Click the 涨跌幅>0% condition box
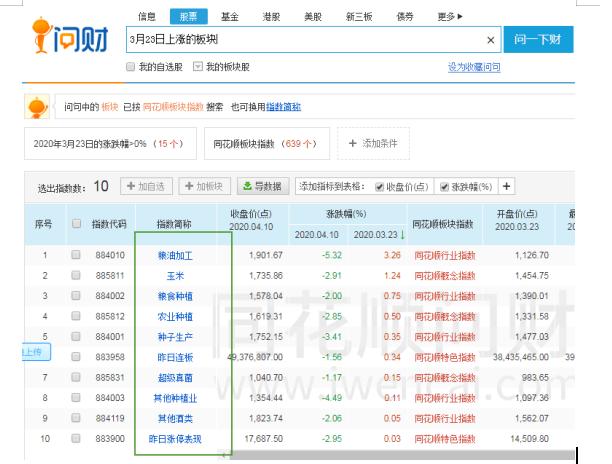Viewport: 612px width, 464px height. (110, 144)
